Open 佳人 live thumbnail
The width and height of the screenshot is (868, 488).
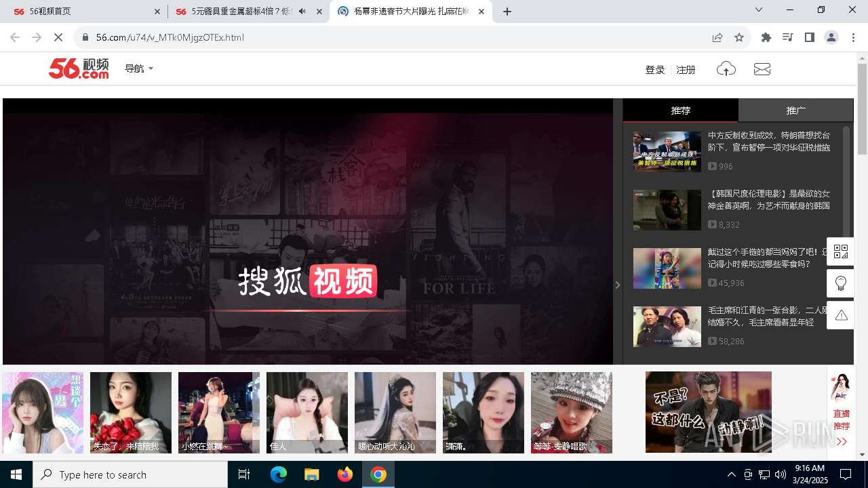307,412
